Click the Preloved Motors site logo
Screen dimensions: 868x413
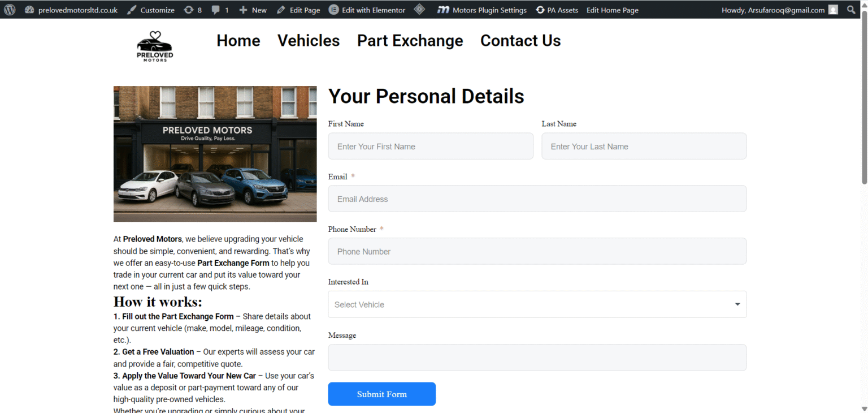pos(154,45)
